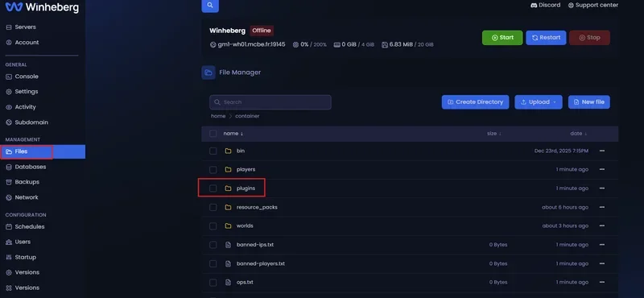644x298 pixels.
Task: Click the ops.txt file icon
Action: [x=228, y=283]
